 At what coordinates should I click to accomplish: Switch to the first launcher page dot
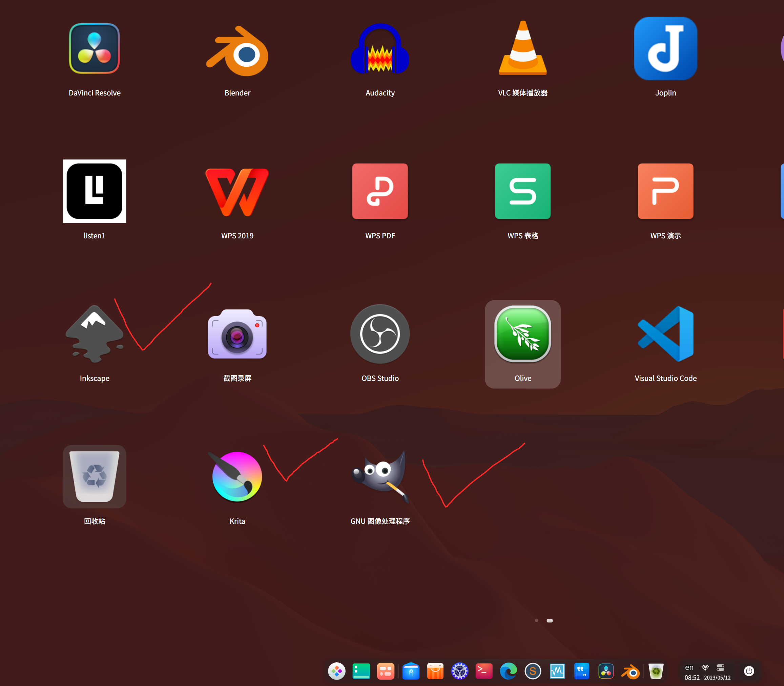536,621
